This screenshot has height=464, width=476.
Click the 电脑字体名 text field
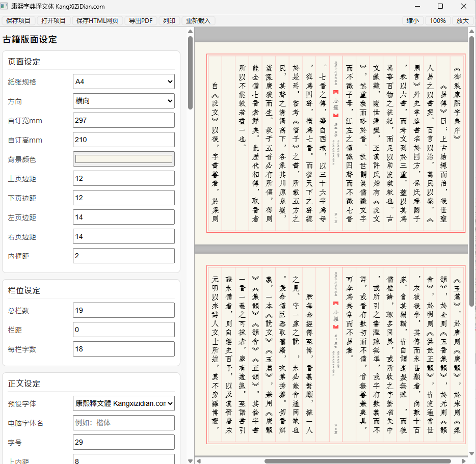pos(124,423)
